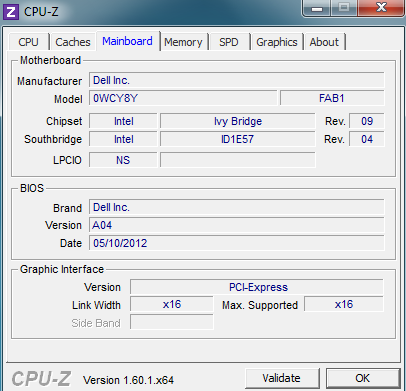This screenshot has width=406, height=391.
Task: Click the empty Side Band field
Action: 172,323
